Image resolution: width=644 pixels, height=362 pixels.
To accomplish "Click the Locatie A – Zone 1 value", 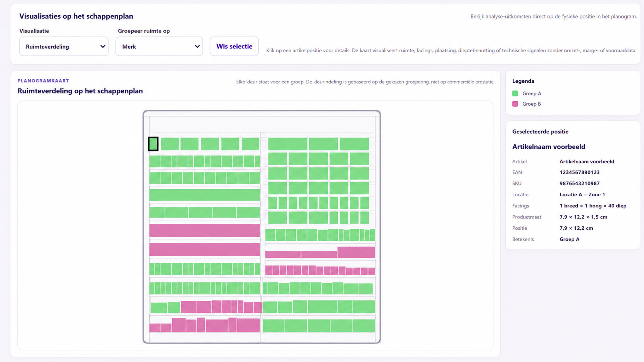I will click(582, 195).
